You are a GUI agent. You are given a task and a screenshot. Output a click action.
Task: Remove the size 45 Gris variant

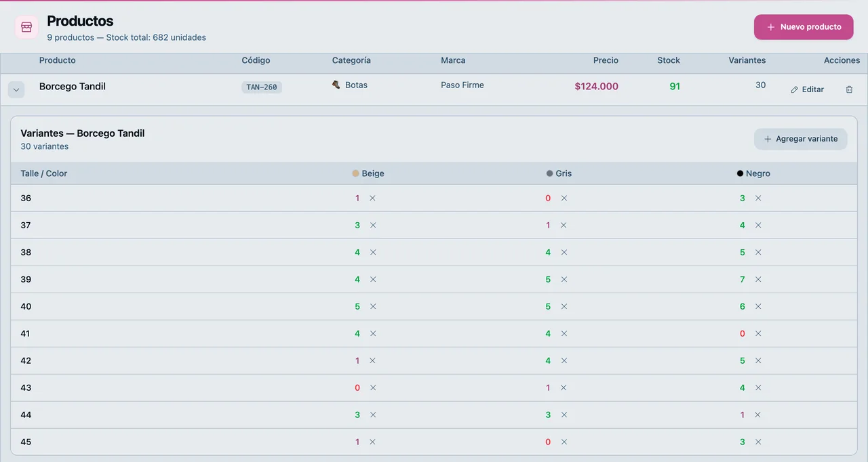pos(564,442)
